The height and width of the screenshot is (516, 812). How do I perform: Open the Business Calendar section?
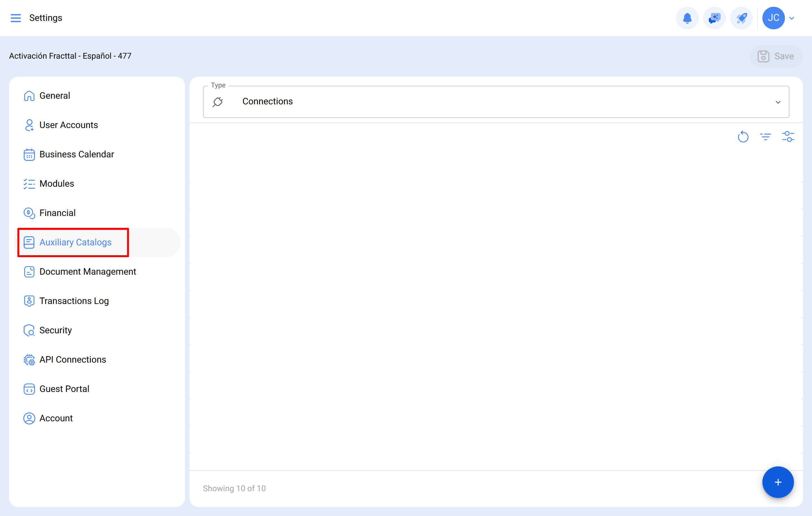[76, 154]
